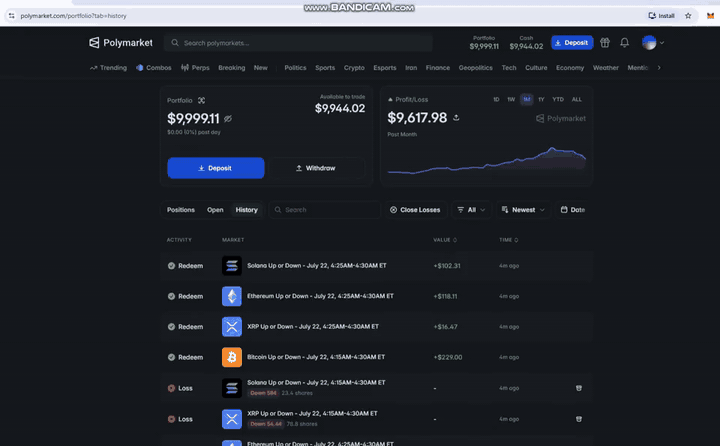The image size is (720, 446).
Task: Click the Withdraw button
Action: click(x=316, y=168)
